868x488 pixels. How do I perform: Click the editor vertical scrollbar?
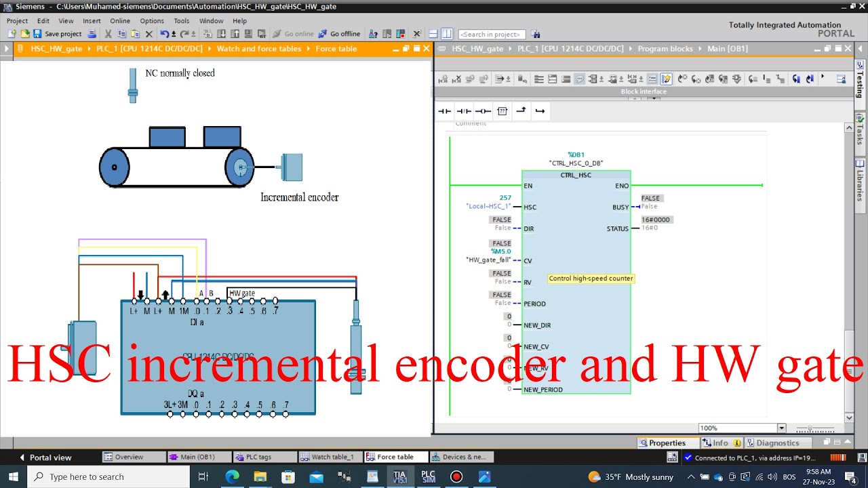[848, 271]
